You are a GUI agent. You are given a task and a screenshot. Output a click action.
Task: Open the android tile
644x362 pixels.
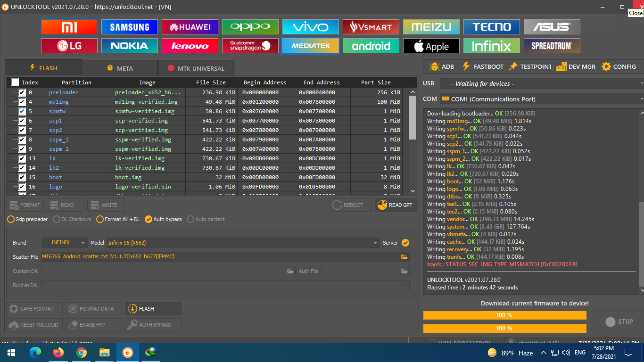click(x=371, y=46)
